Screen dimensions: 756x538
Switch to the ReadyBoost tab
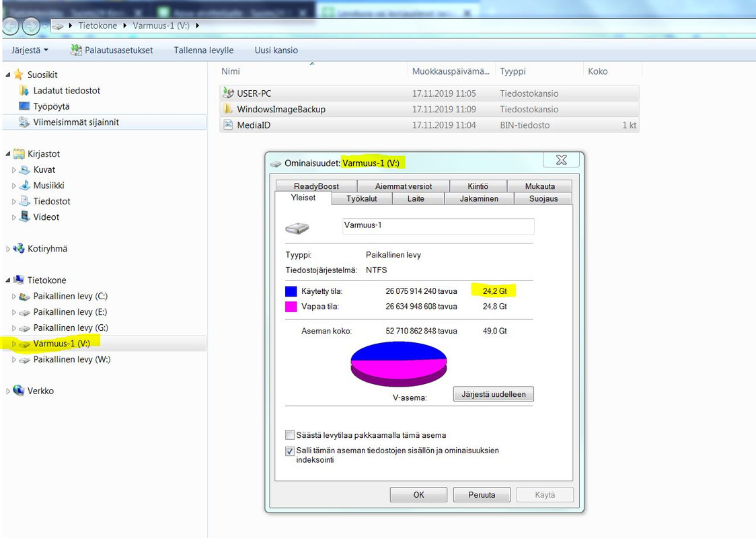[316, 186]
